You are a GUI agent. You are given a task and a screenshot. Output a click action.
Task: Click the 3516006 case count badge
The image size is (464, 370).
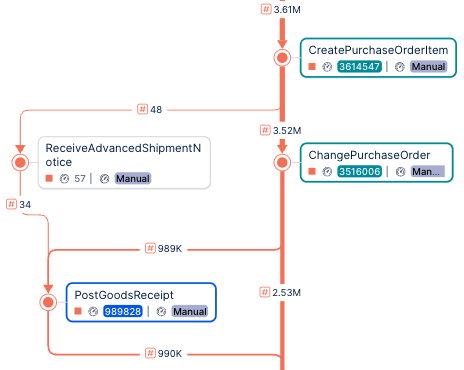[x=359, y=172]
